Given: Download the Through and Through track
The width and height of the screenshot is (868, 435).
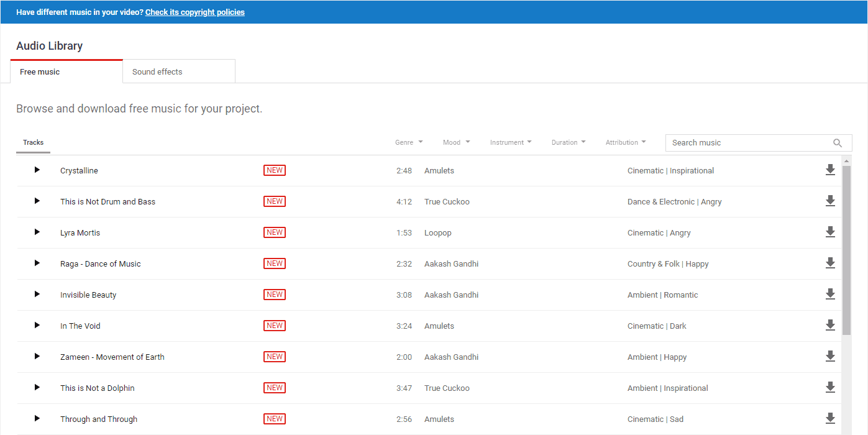Looking at the screenshot, I should pos(830,418).
